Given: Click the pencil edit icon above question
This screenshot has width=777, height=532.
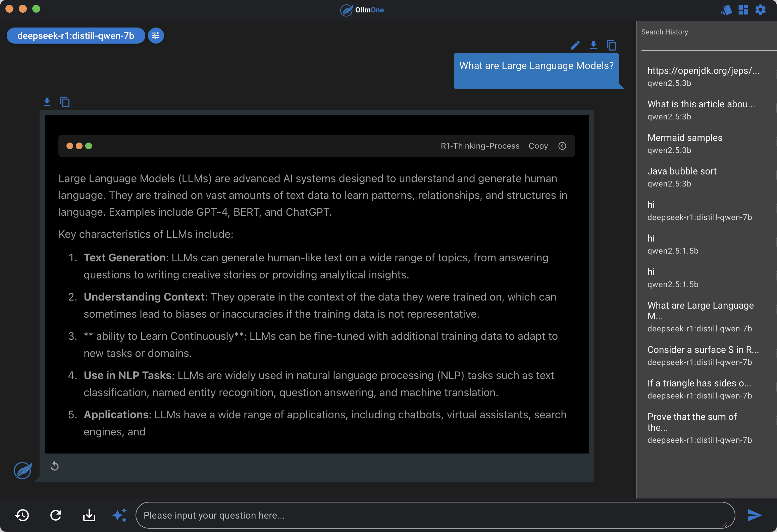Looking at the screenshot, I should point(575,45).
